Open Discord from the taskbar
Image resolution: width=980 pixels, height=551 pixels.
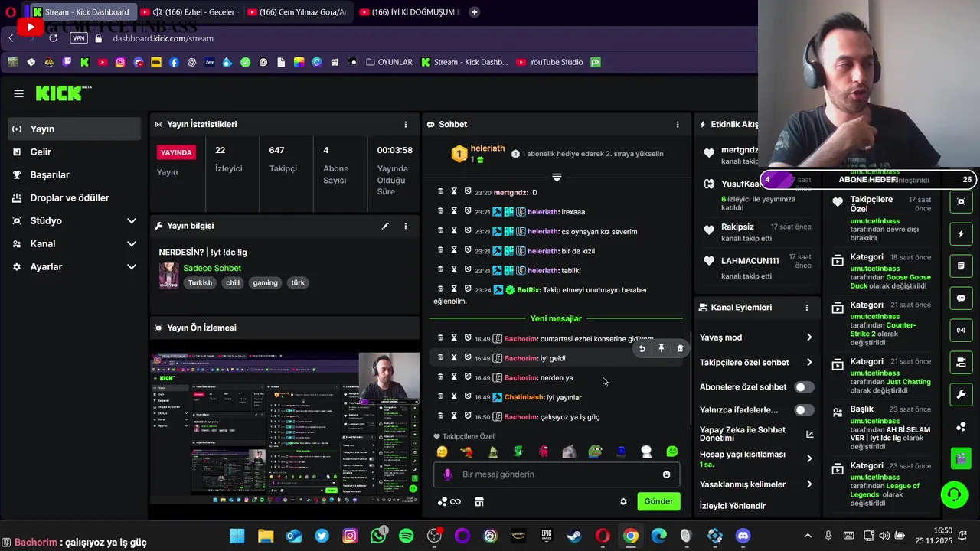(743, 536)
